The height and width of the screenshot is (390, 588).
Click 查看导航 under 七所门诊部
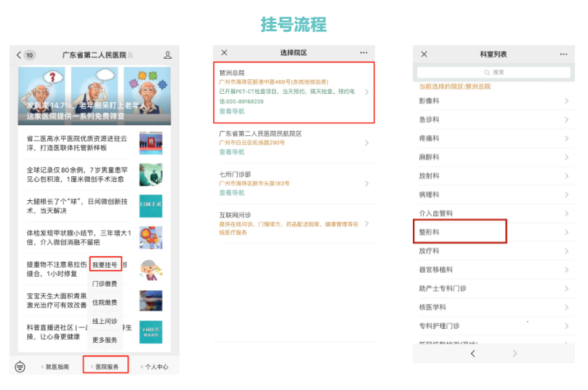(x=232, y=193)
